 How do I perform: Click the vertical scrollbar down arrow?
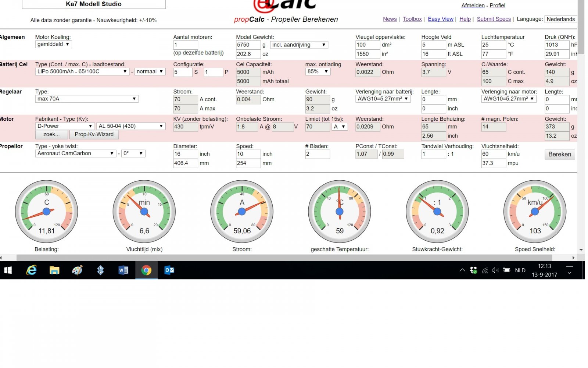point(581,250)
